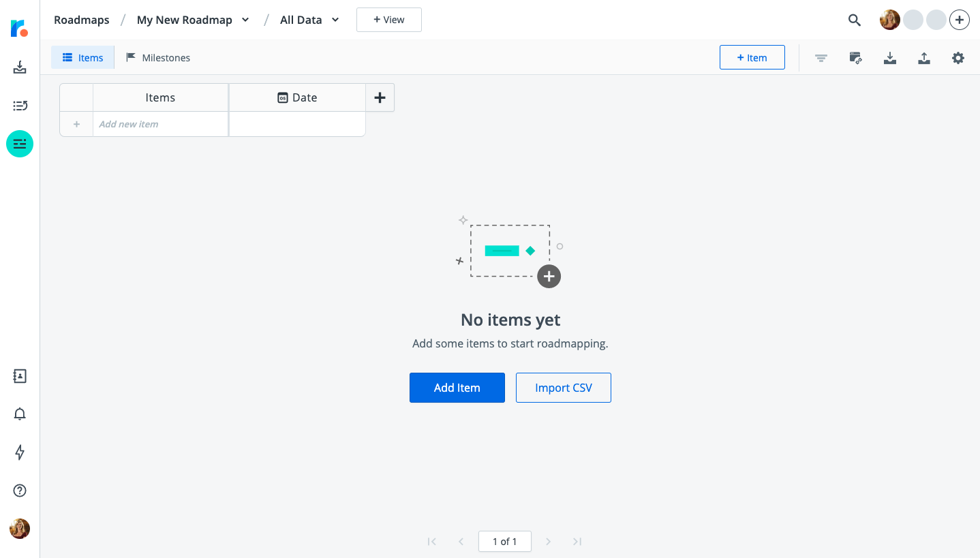
Task: Click the Items column header
Action: coord(160,97)
